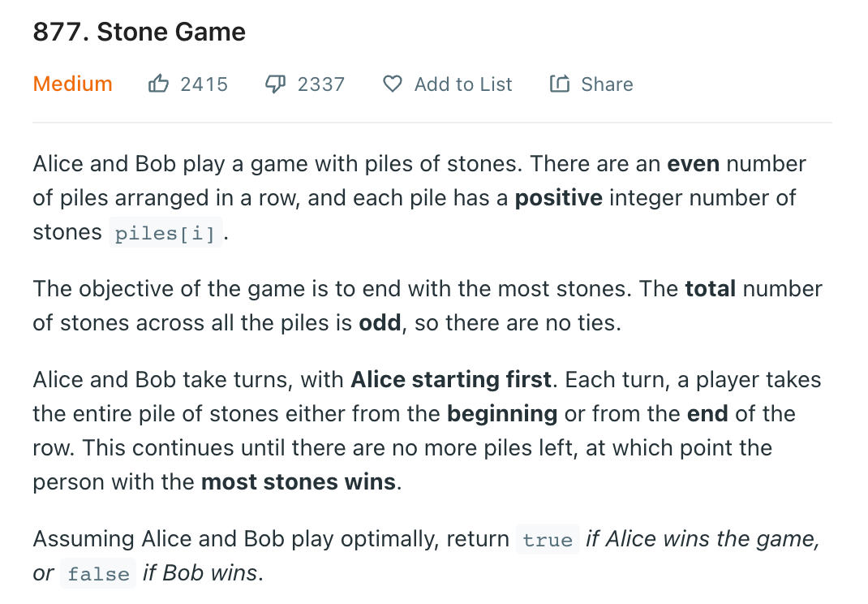Upvote the problem with the thumbs-up icon
Viewport: 868px width, 604px height.
(158, 84)
